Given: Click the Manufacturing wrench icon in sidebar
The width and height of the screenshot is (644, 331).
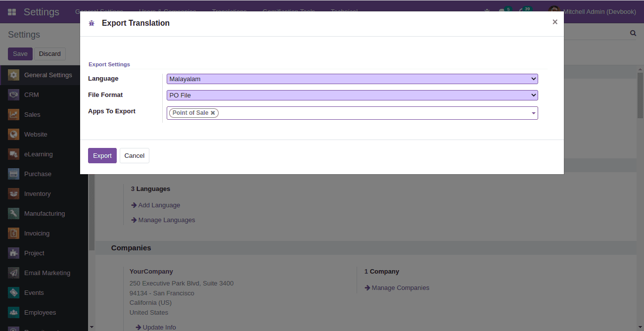Looking at the screenshot, I should 13,214.
